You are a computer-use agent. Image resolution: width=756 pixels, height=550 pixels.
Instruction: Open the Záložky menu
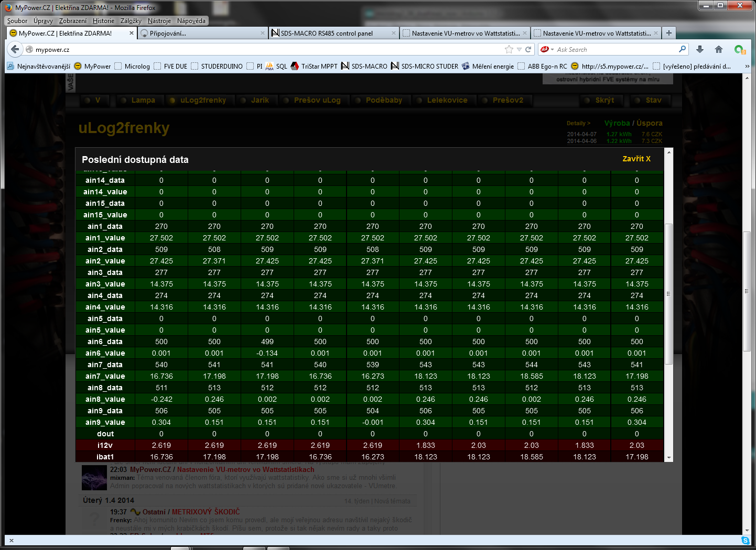click(x=131, y=21)
